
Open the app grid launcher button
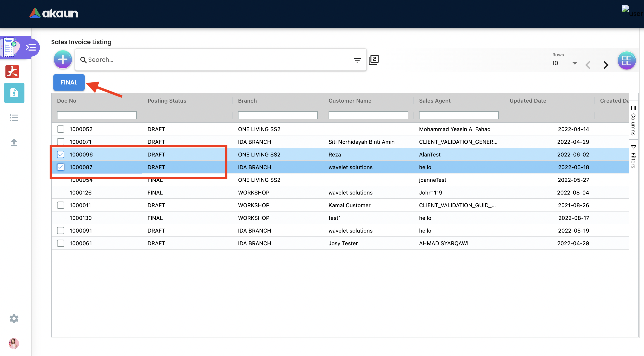626,60
